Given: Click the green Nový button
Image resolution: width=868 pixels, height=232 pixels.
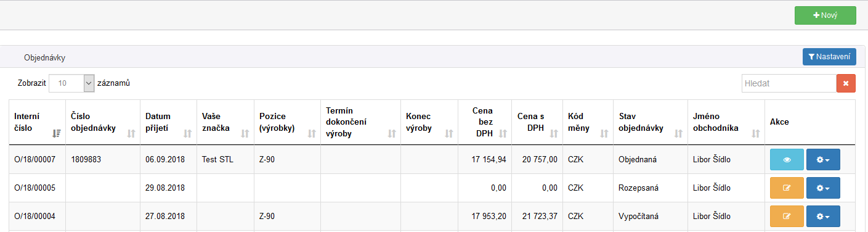Looking at the screenshot, I should coord(825,15).
